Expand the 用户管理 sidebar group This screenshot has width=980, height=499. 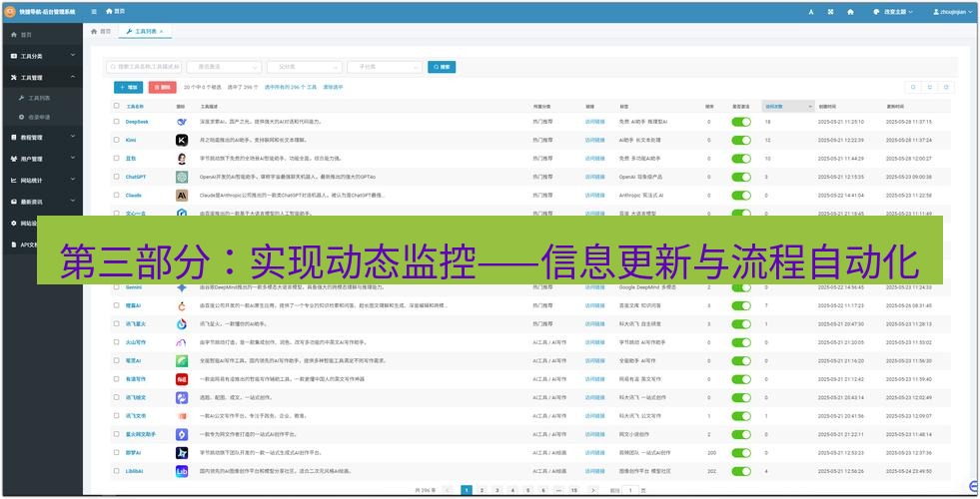(x=42, y=160)
